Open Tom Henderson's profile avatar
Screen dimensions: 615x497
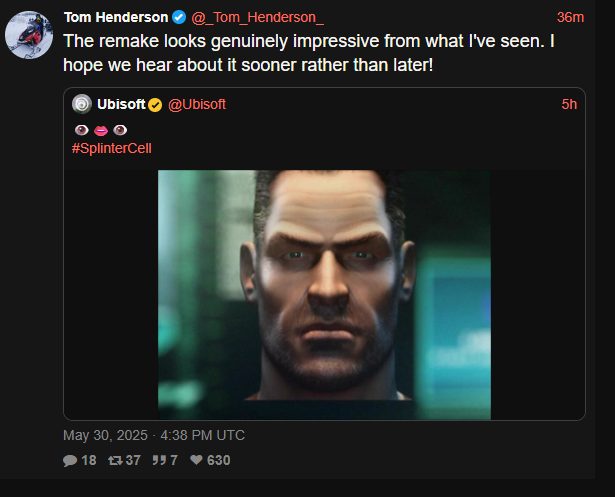pyautogui.click(x=29, y=35)
